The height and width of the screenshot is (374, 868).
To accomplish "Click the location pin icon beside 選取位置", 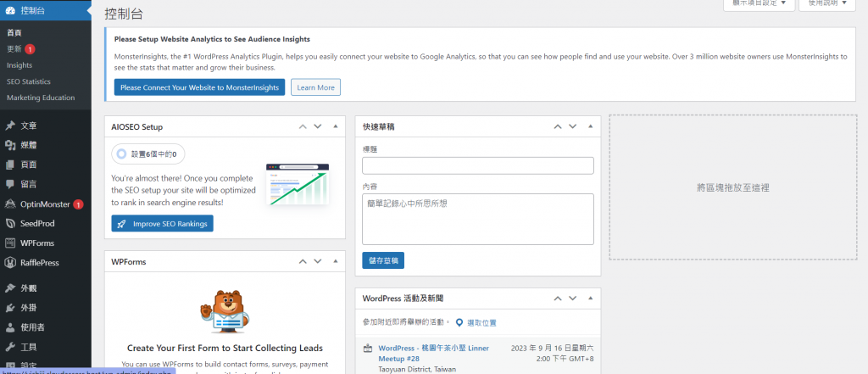I will coord(459,322).
